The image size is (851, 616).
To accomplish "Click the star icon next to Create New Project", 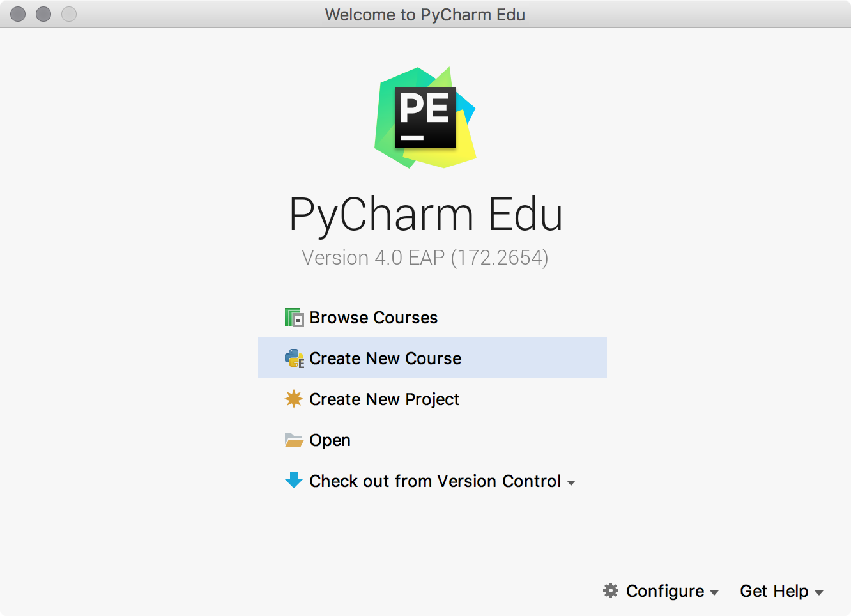I will (x=294, y=399).
